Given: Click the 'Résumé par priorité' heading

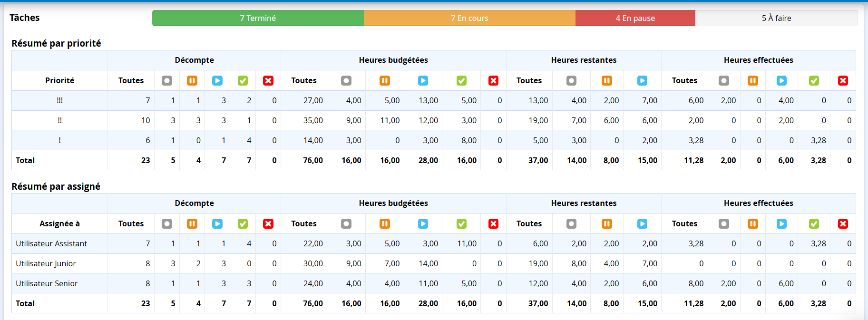Looking at the screenshot, I should pyautogui.click(x=56, y=43).
